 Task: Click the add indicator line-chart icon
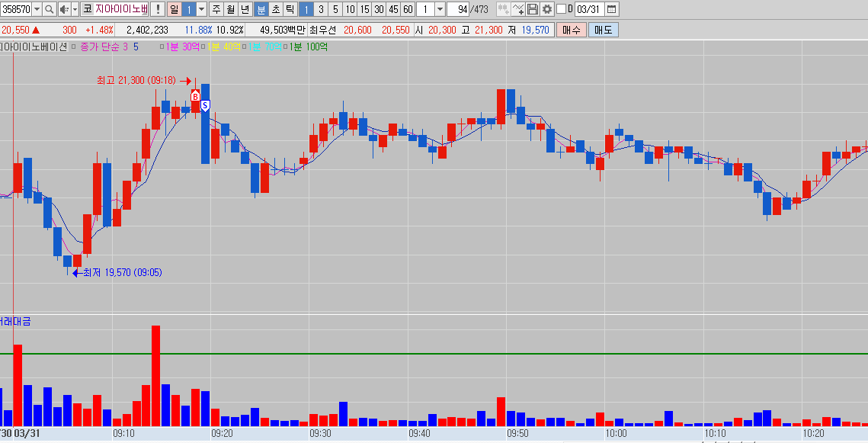518,9
